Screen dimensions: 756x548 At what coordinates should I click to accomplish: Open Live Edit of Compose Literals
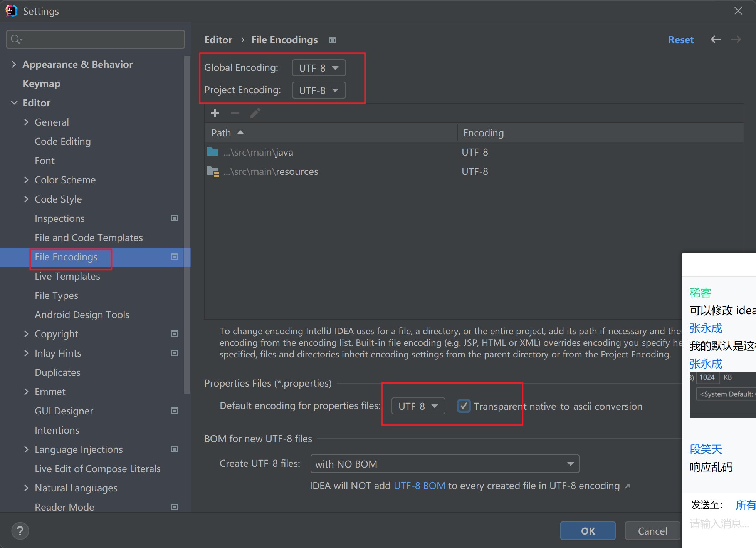pyautogui.click(x=97, y=469)
